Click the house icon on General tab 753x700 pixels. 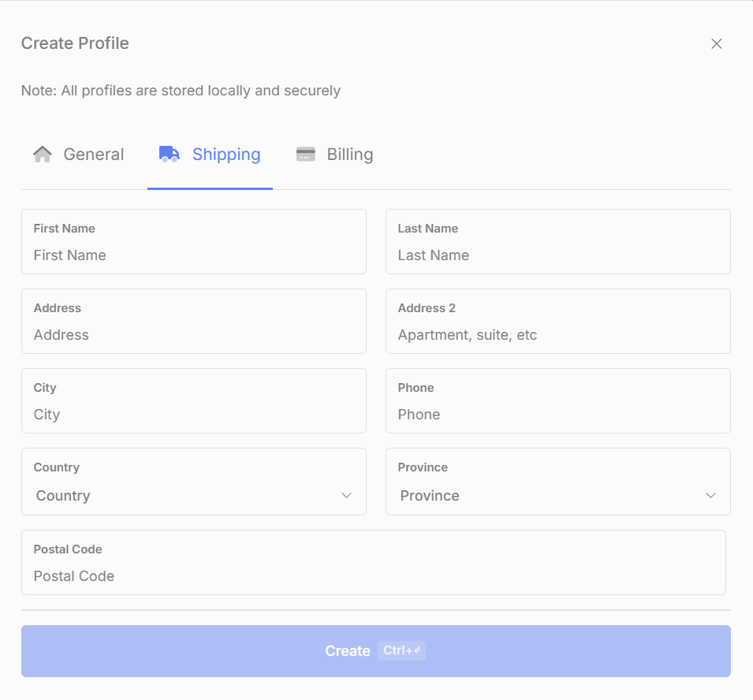point(43,155)
